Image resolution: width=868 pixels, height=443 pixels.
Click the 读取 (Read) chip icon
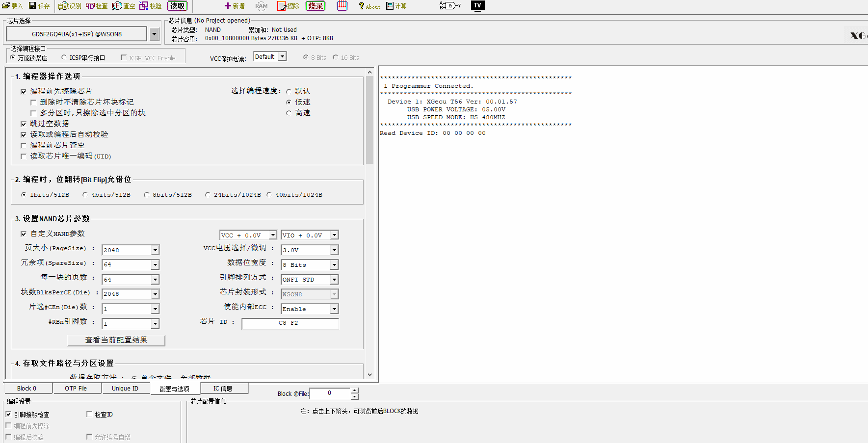[177, 6]
